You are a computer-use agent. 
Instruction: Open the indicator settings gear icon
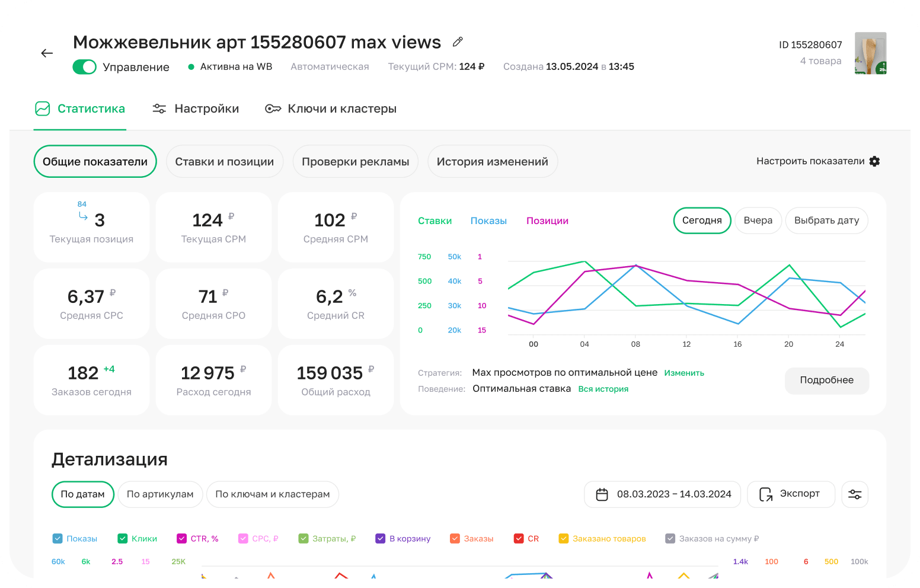874,161
